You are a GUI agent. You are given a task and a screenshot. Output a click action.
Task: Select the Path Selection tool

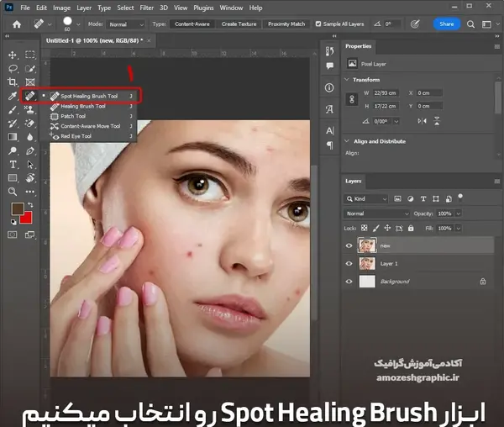point(30,165)
